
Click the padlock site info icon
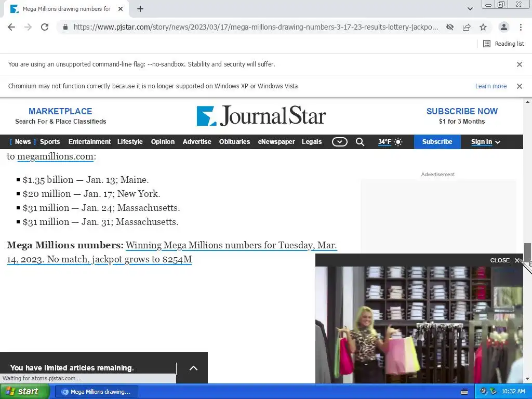coord(65,27)
